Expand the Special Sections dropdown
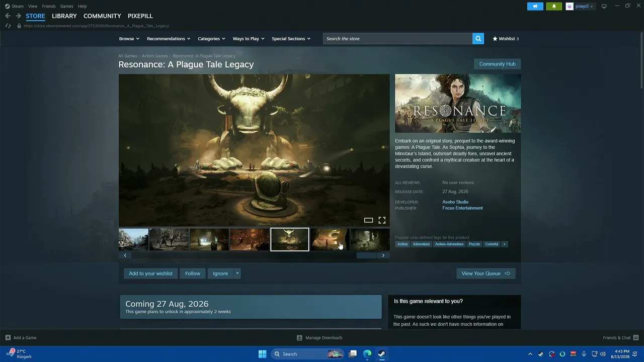 (x=291, y=39)
